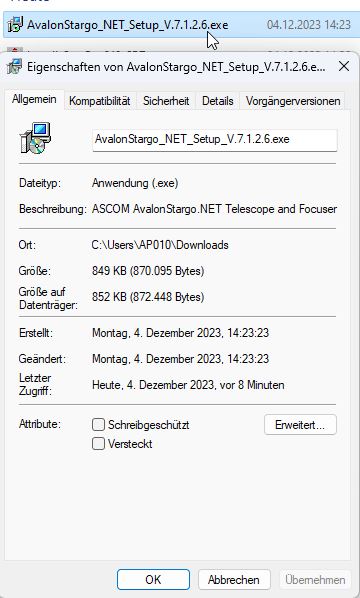Click into the filename text field
The width and height of the screenshot is (360, 598).
tap(215, 140)
